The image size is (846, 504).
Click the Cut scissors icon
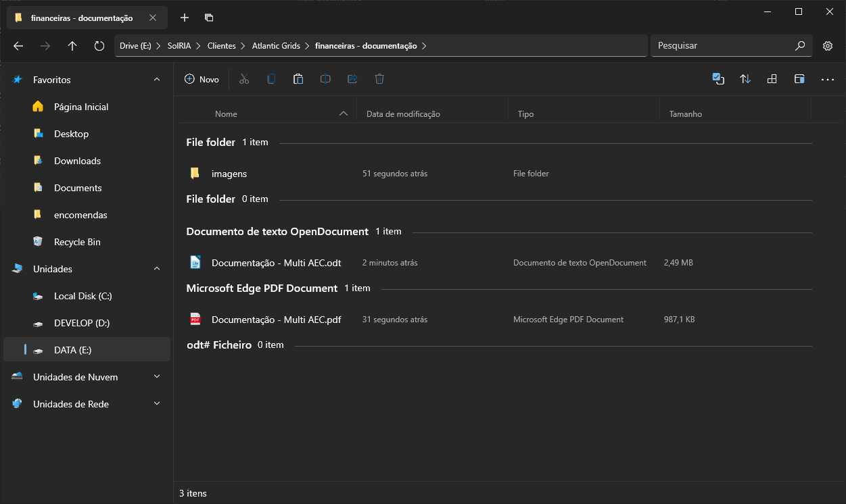coord(244,79)
